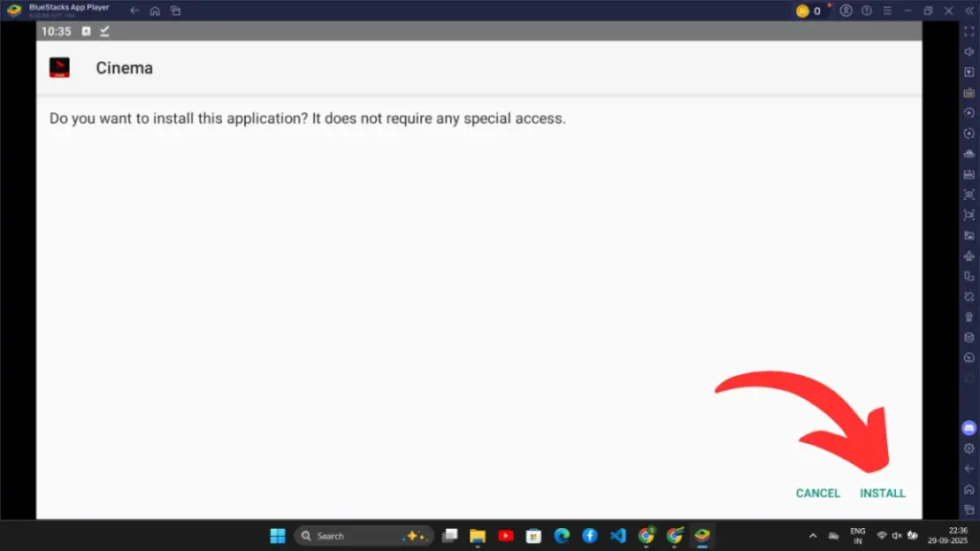Open the BlueStacks account profile icon
Screen dimensions: 980x551
pos(845,11)
